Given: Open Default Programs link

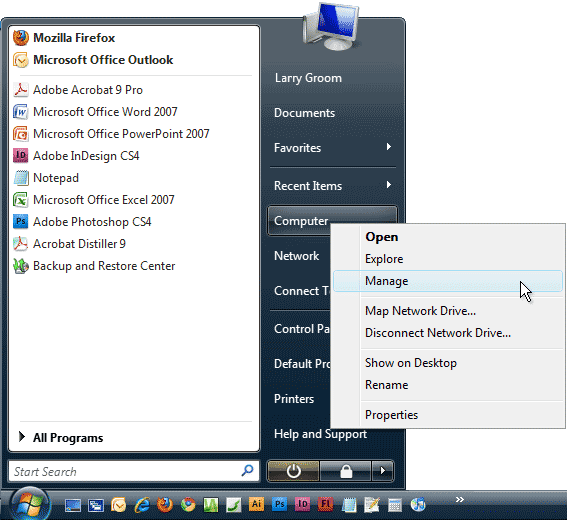Looking at the screenshot, I should click(302, 364).
